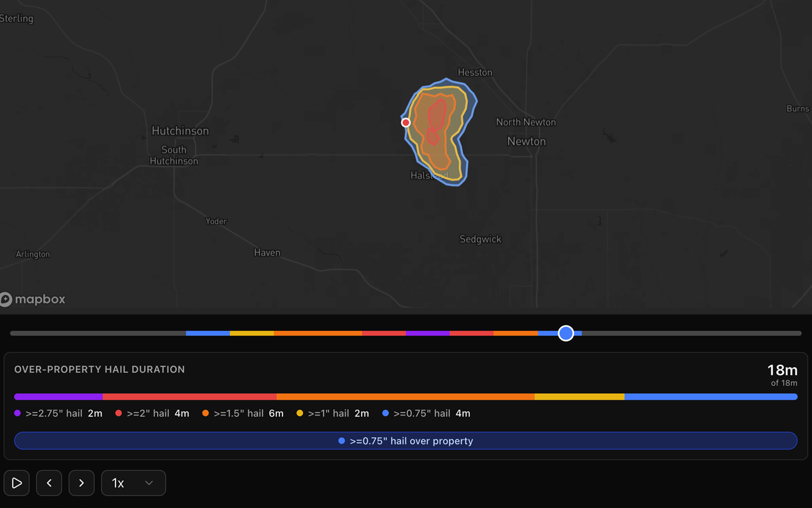Image resolution: width=812 pixels, height=508 pixels.
Task: Click the Haven label on the map
Action: (x=267, y=253)
